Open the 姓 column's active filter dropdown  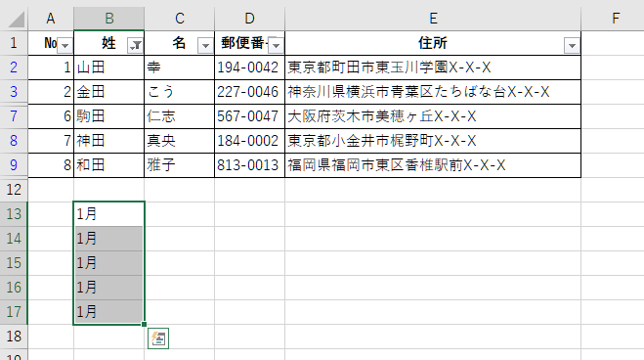(135, 45)
